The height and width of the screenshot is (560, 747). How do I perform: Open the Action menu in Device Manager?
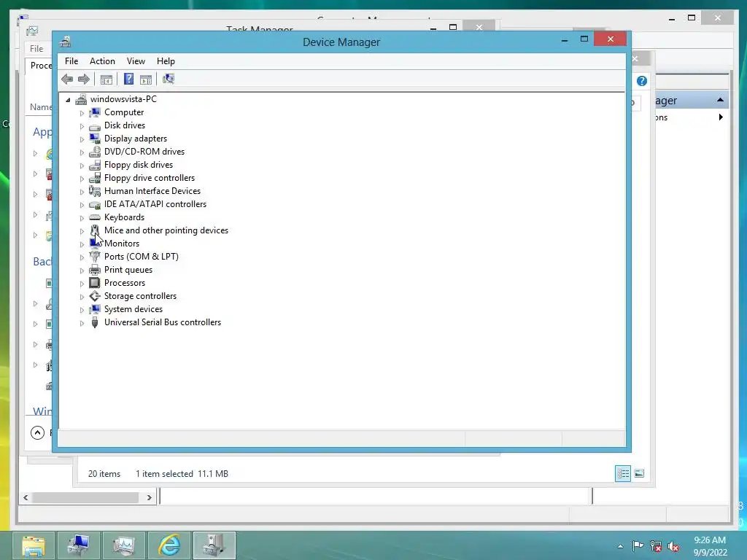102,61
